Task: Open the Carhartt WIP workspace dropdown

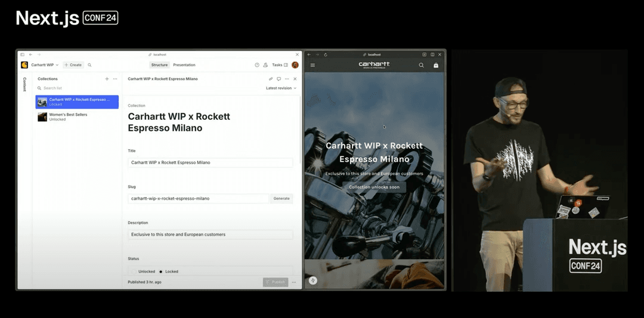Action: [x=45, y=65]
